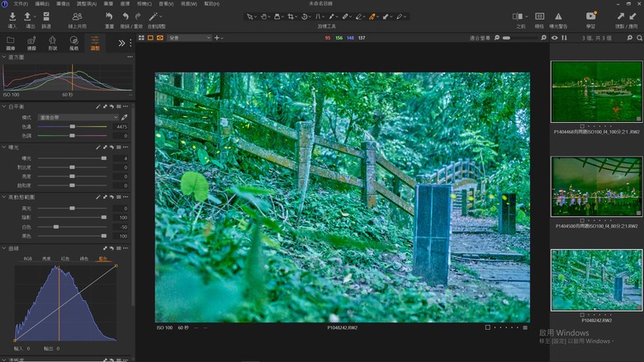Collapse the Curve (曲線) panel

(x=4, y=248)
